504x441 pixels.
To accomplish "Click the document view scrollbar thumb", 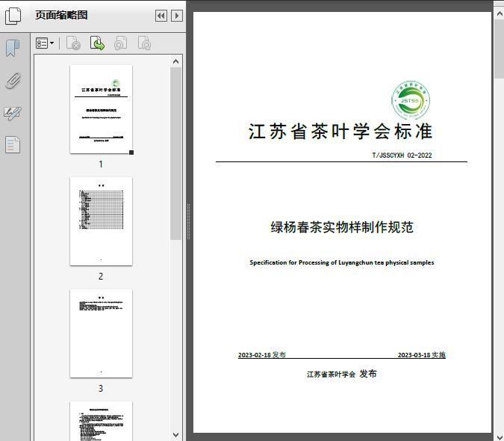I will 500,49.
